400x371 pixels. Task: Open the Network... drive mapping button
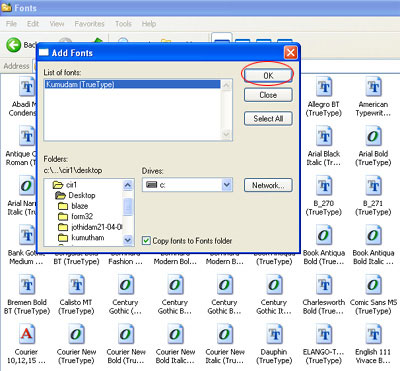click(268, 185)
